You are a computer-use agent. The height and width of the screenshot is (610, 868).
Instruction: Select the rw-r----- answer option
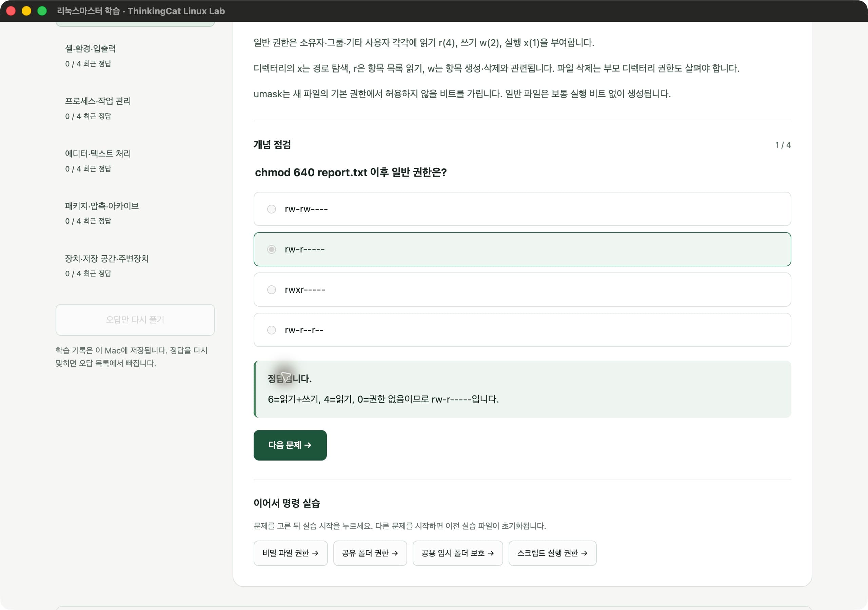tap(522, 249)
